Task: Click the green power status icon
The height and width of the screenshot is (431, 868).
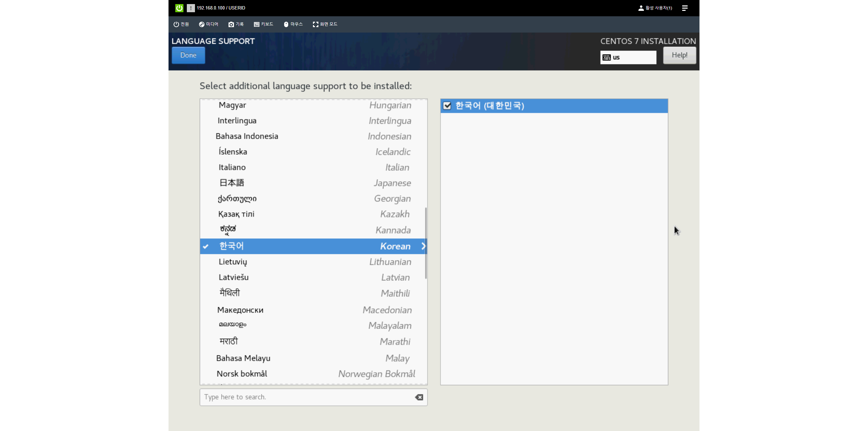Action: point(179,8)
